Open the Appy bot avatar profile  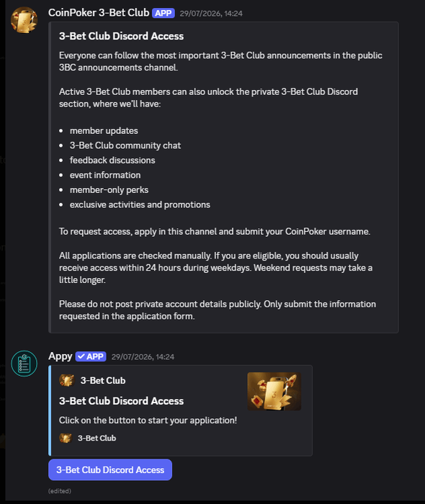[24, 363]
